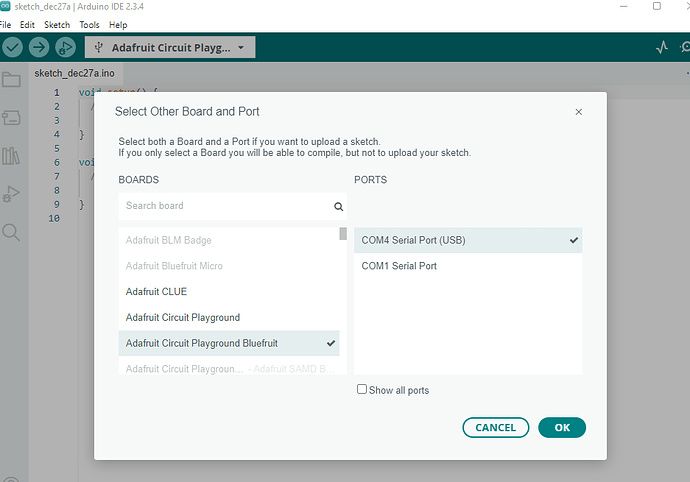Open the Search sidebar icon

click(x=11, y=232)
